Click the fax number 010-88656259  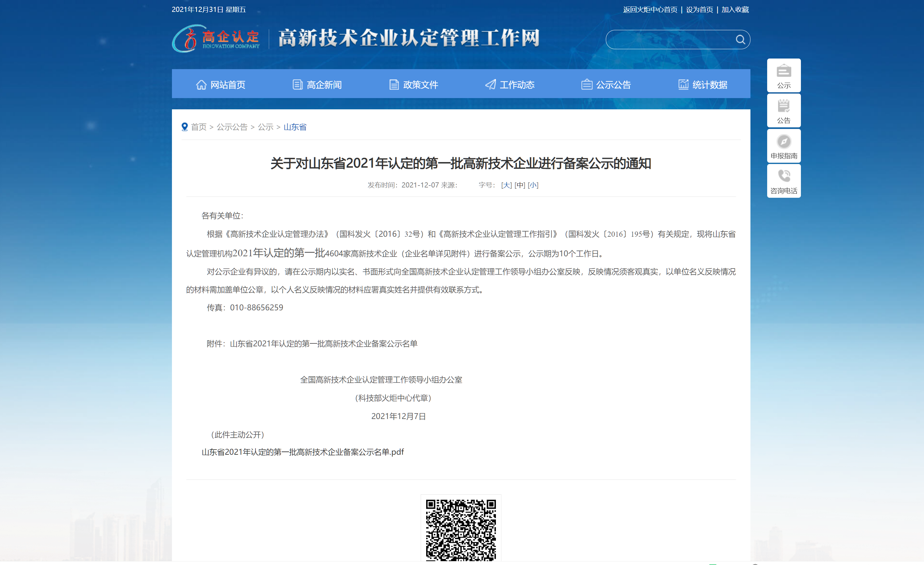tap(256, 308)
